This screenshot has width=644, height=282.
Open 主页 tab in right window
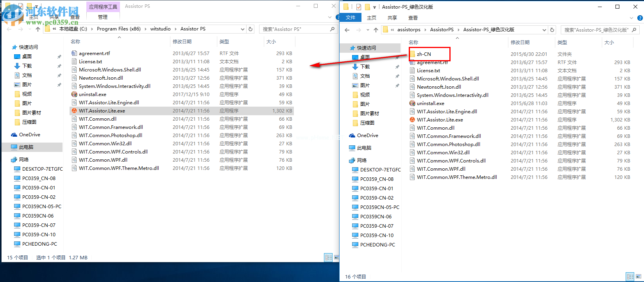[x=372, y=18]
